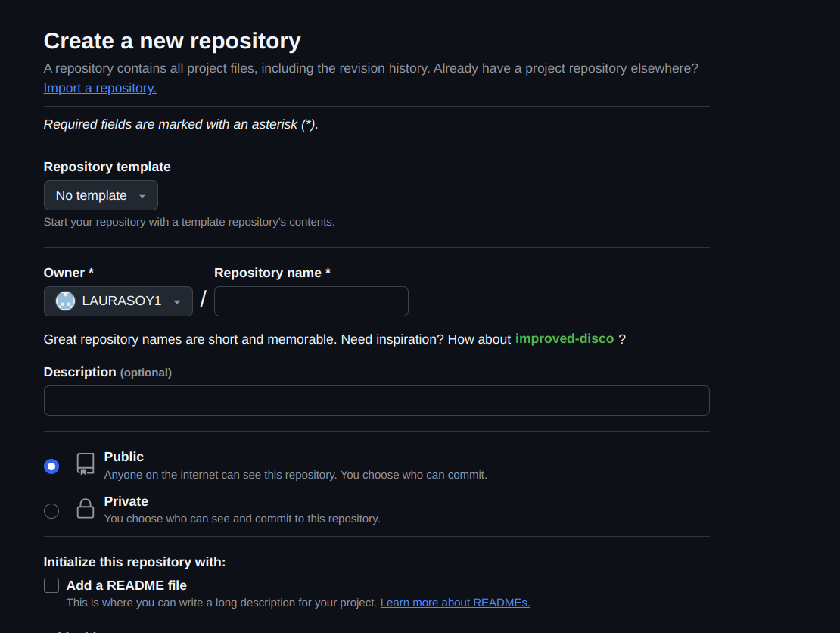This screenshot has height=633, width=840.
Task: Open Learn more about READMEs
Action: click(455, 602)
